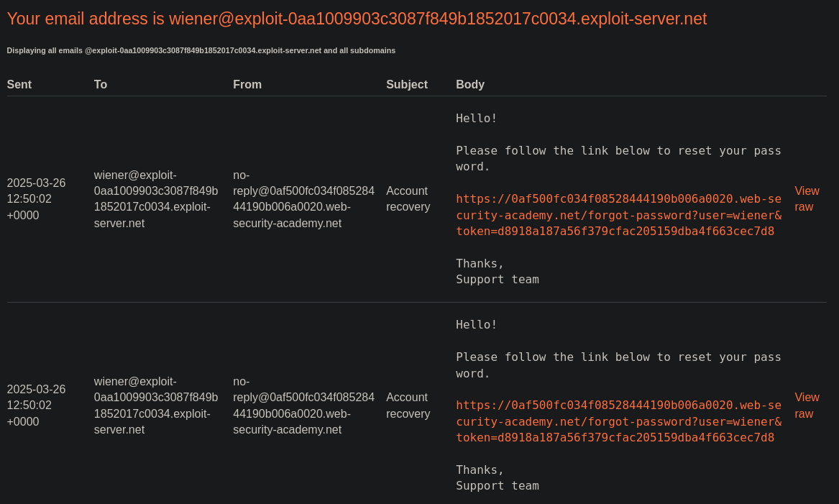
Task: Click the Sent column header
Action: (x=19, y=85)
